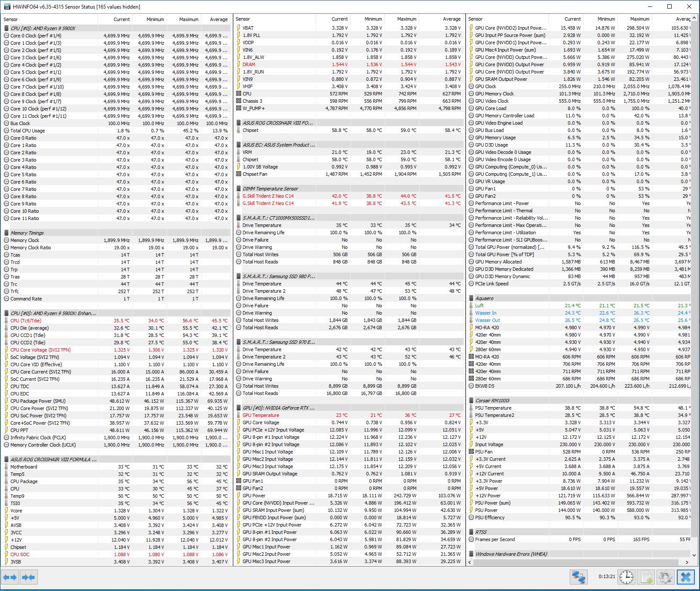Screen dimensions: 700x591
Task: Start logging with the sheet-plus icon
Action: click(x=646, y=577)
